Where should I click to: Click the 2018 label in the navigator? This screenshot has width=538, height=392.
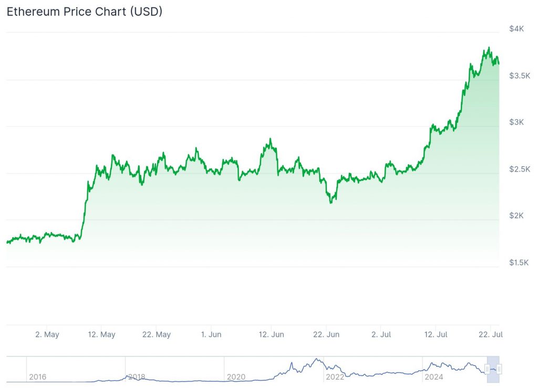[x=137, y=377]
